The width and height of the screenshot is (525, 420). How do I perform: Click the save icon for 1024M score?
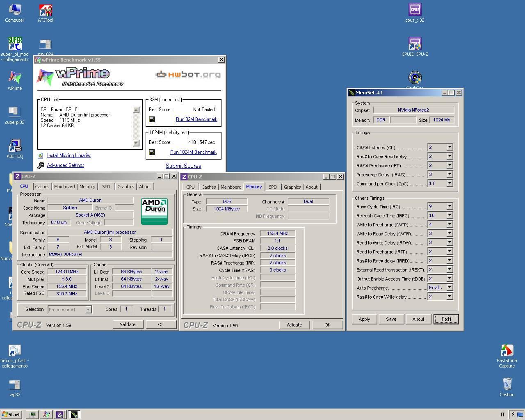coord(152,152)
